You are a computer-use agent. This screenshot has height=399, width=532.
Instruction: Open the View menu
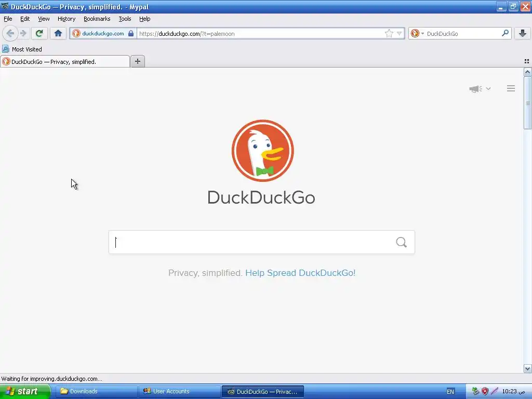(44, 19)
